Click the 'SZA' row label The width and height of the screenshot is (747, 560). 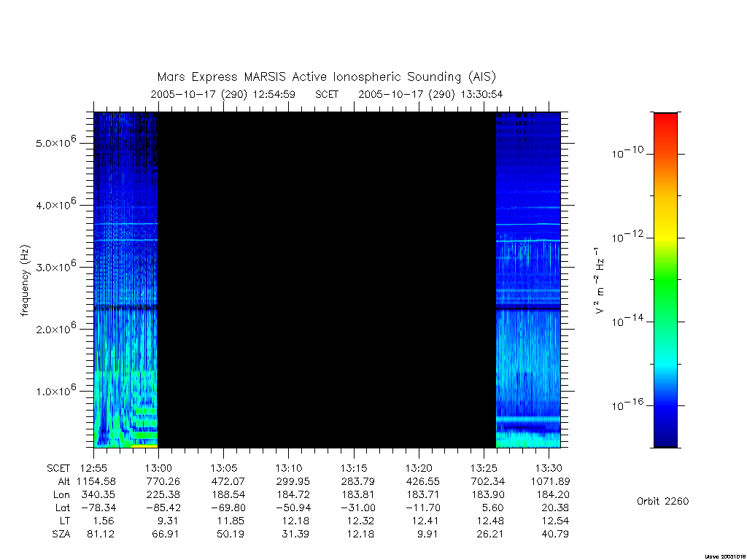[x=61, y=534]
